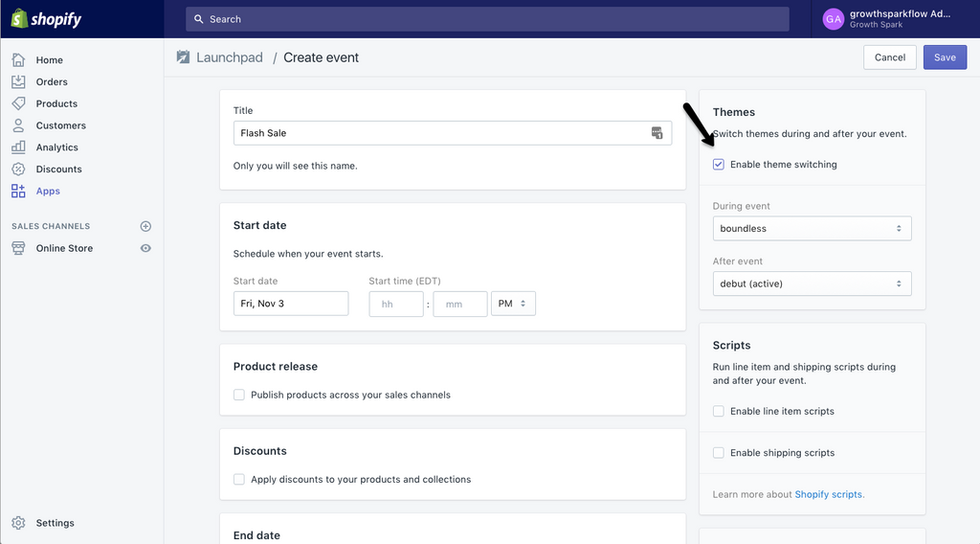View Online Store with the eye icon
The height and width of the screenshot is (544, 980).
(146, 248)
